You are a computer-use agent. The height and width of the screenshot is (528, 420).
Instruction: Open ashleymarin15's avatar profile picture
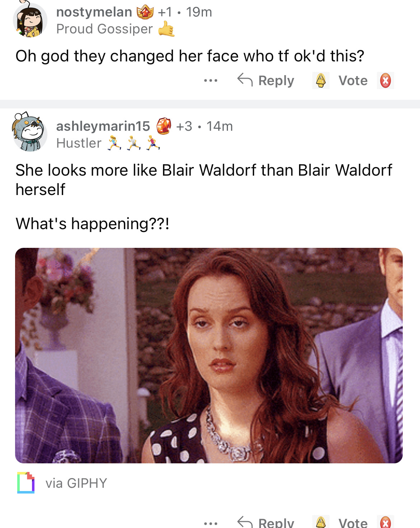pyautogui.click(x=30, y=133)
